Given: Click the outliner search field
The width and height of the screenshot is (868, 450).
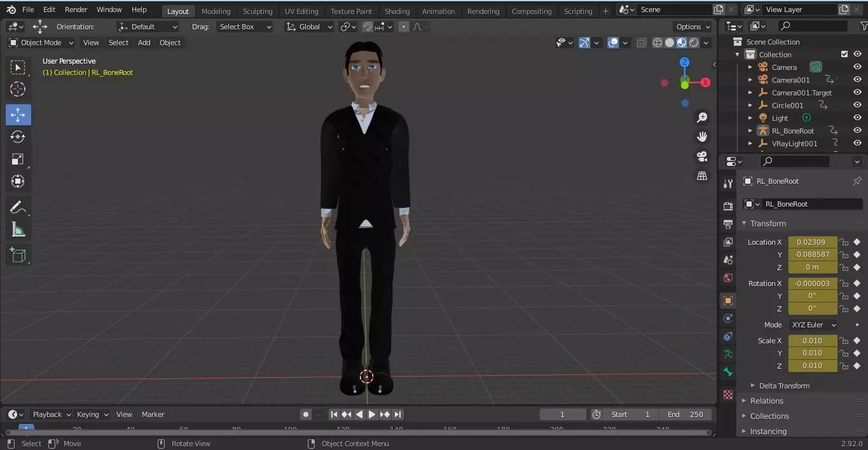Looking at the screenshot, I should point(813,26).
